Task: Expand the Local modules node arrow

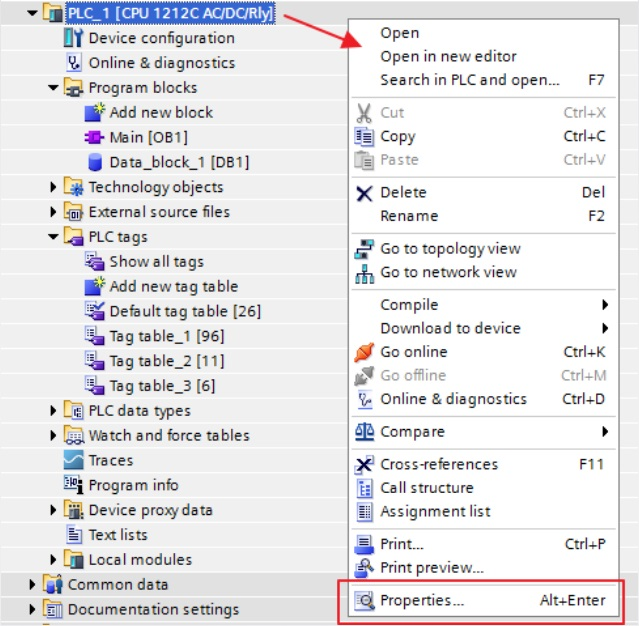Action: click(53, 559)
